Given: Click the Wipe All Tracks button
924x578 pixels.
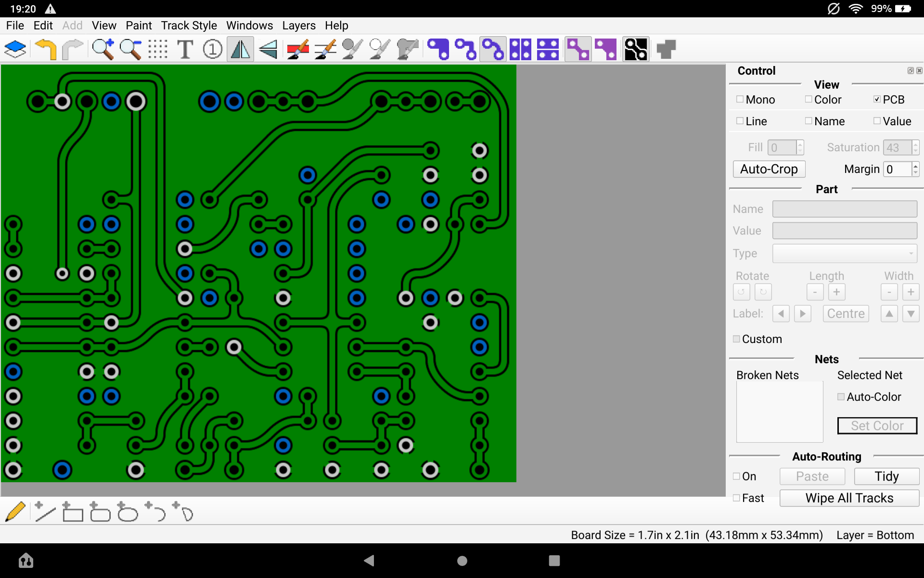Looking at the screenshot, I should pyautogui.click(x=849, y=498).
